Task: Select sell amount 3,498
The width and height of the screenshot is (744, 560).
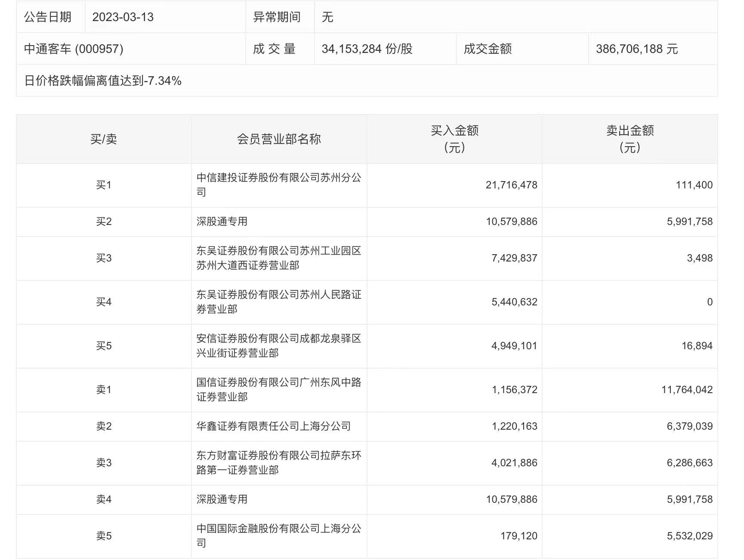Action: click(x=700, y=258)
